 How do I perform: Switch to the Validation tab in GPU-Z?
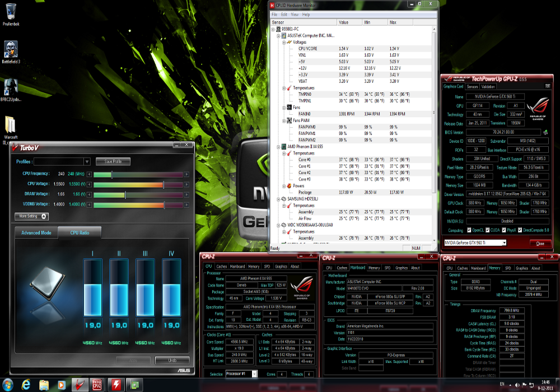(x=488, y=87)
